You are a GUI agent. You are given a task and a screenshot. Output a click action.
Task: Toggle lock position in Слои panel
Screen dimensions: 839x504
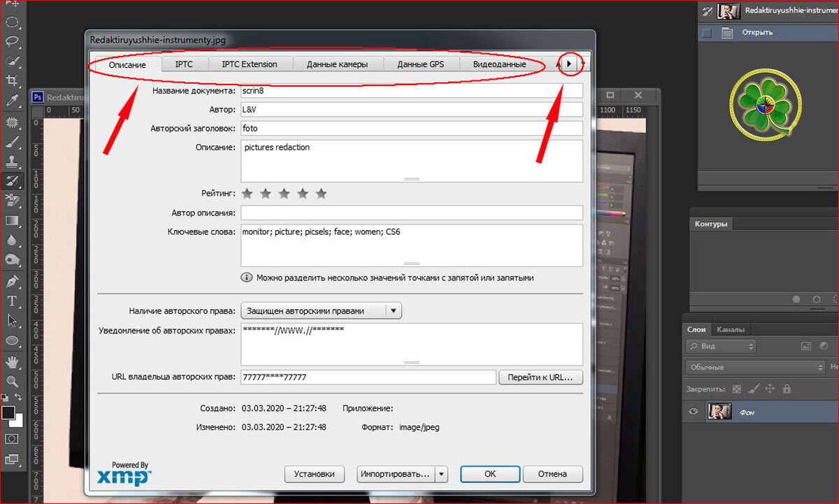point(770,389)
